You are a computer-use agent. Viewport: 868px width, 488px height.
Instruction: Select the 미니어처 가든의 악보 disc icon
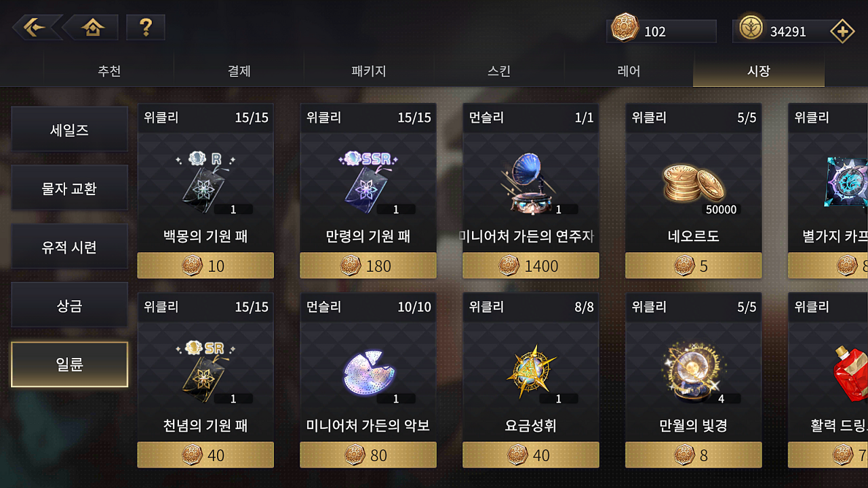tap(368, 373)
